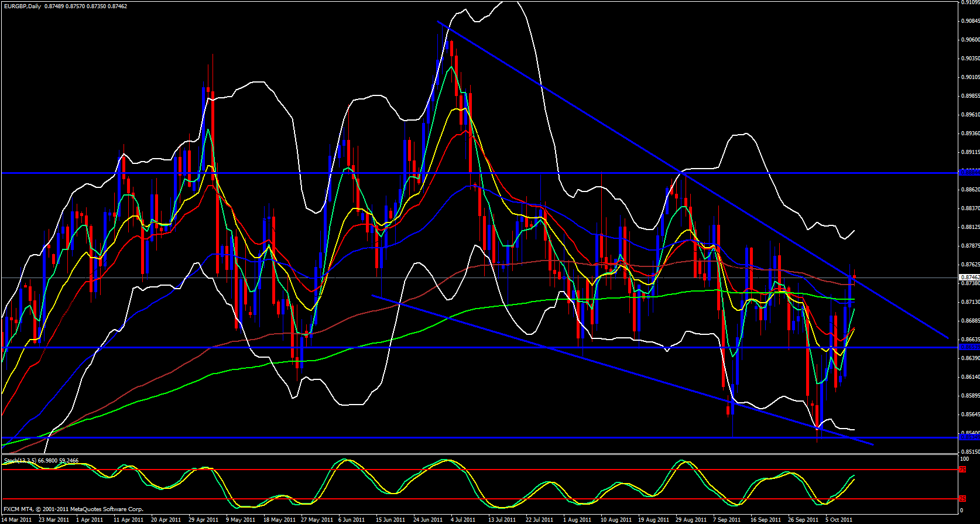
Task: Click the 0.88125 price scale label
Action: point(970,227)
